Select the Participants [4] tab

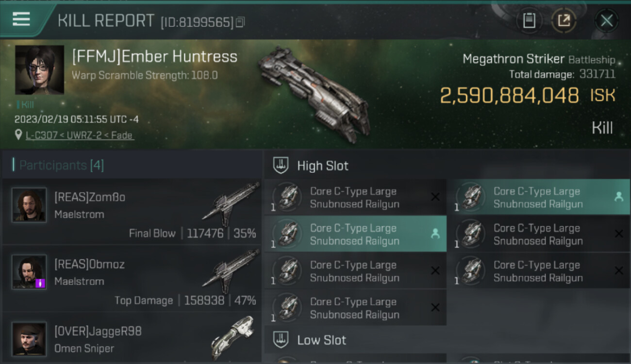point(61,165)
